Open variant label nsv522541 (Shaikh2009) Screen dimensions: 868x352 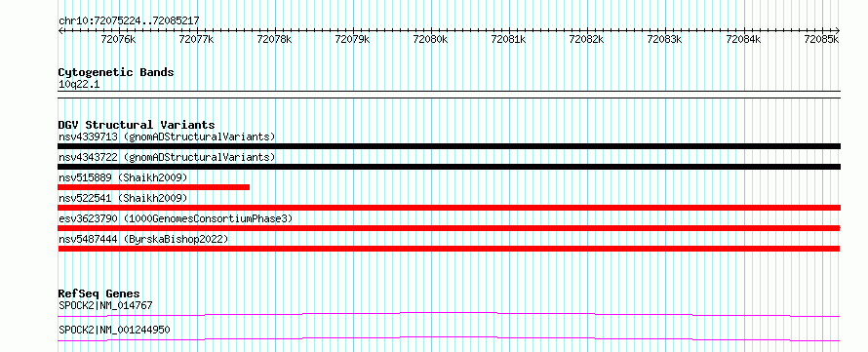(x=123, y=198)
